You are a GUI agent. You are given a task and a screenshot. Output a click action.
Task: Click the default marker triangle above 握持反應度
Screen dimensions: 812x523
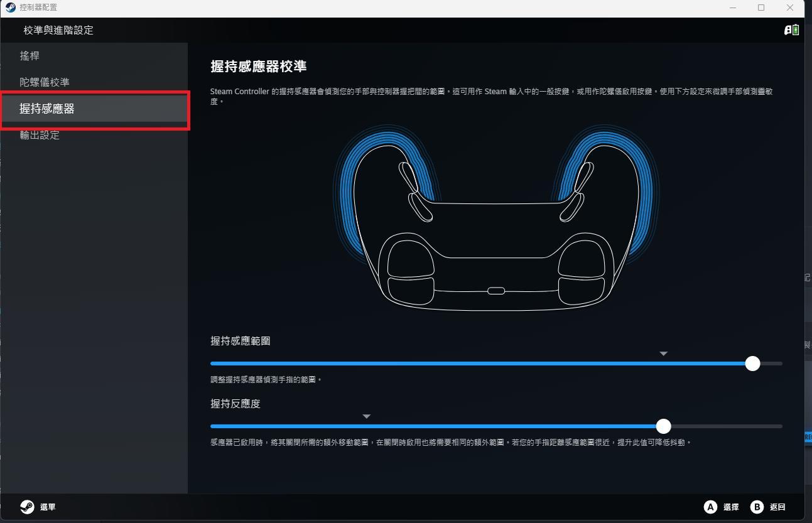click(x=367, y=416)
